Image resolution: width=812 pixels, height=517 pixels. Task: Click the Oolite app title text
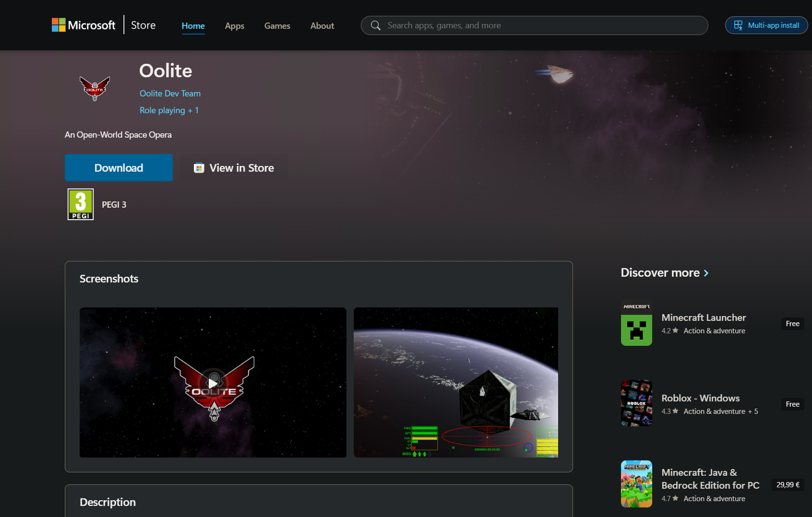coord(166,71)
